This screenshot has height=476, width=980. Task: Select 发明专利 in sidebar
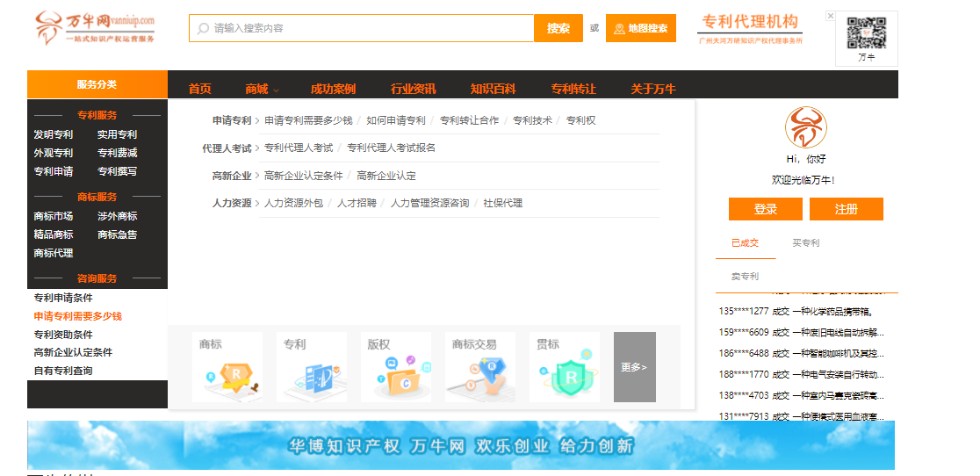[x=53, y=134]
